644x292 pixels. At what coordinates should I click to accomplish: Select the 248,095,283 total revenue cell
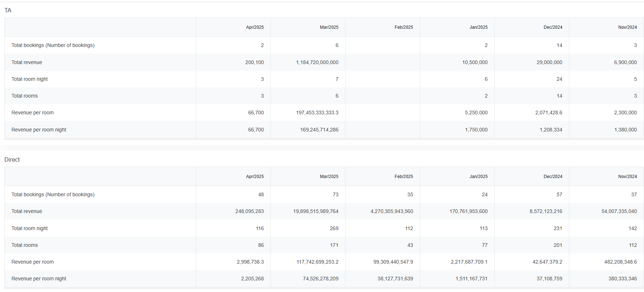click(x=249, y=211)
